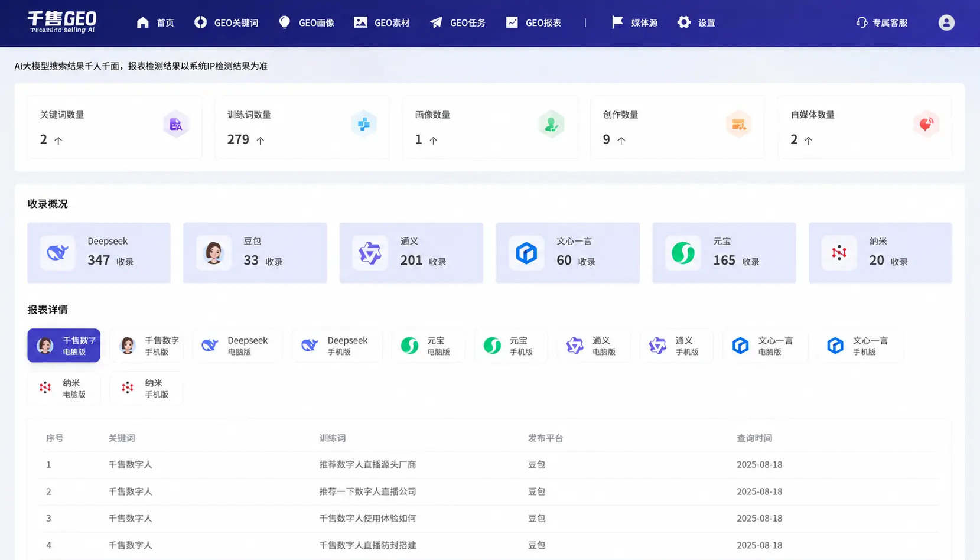Click the 千售数字人 keyword in row 2

tap(130, 491)
